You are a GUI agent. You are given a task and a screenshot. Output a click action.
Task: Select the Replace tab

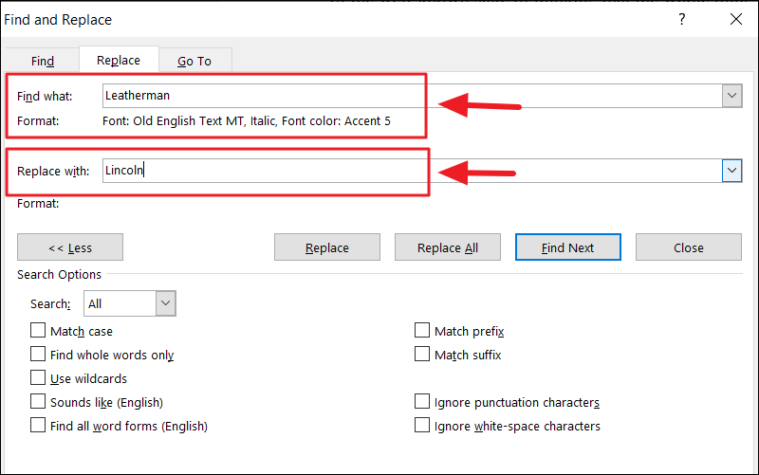(x=119, y=60)
